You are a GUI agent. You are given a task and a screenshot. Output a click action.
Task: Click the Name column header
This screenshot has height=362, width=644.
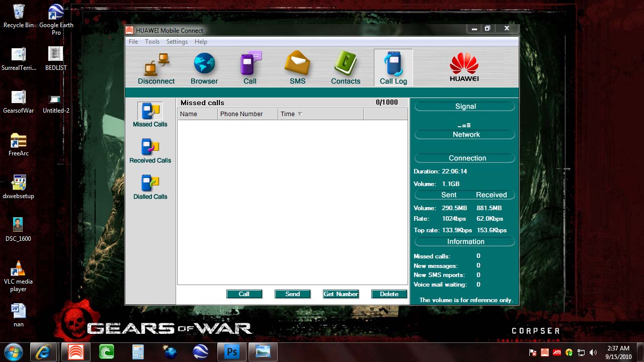click(x=197, y=114)
